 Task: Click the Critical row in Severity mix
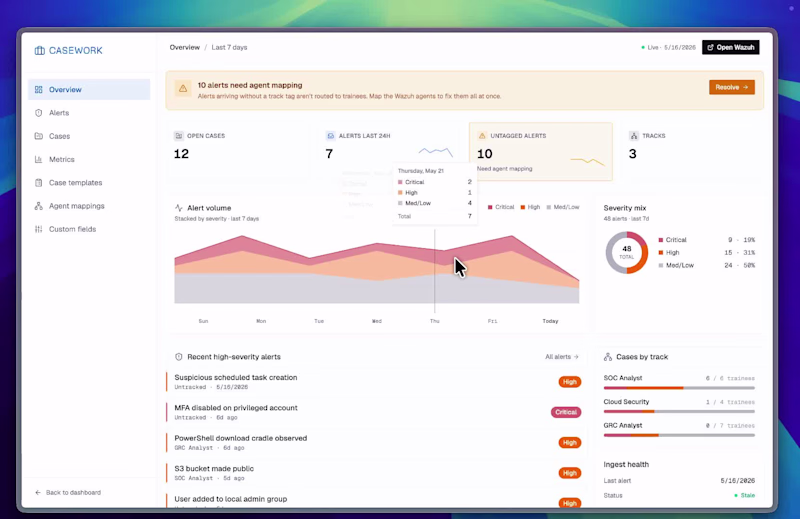[707, 239]
